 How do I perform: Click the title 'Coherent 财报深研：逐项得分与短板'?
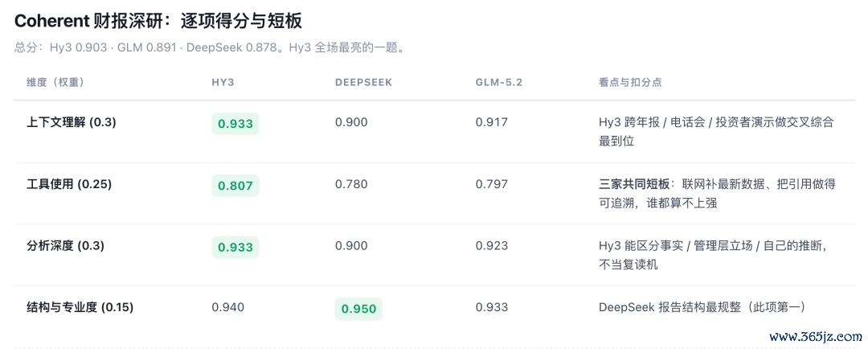click(x=158, y=21)
